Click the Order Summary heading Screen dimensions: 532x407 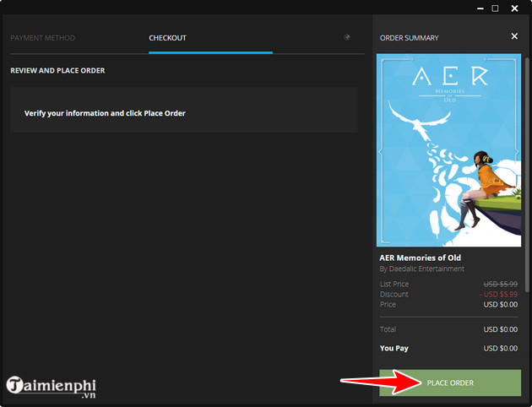point(410,38)
